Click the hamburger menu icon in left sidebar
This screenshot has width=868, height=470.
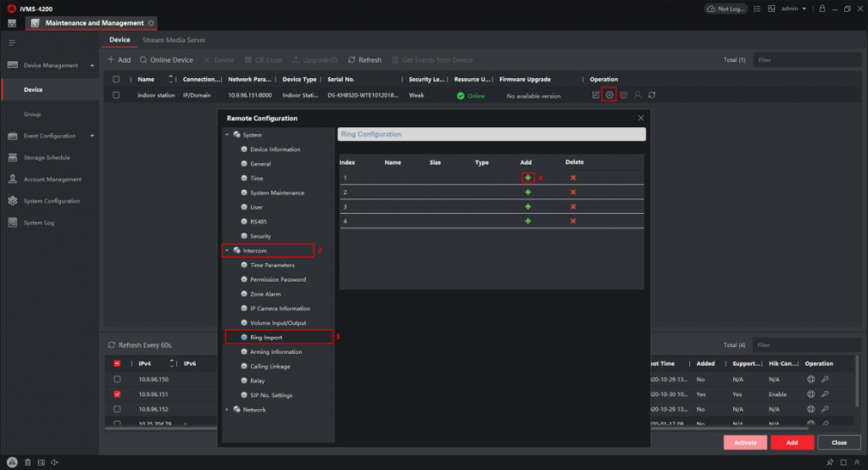pos(12,42)
